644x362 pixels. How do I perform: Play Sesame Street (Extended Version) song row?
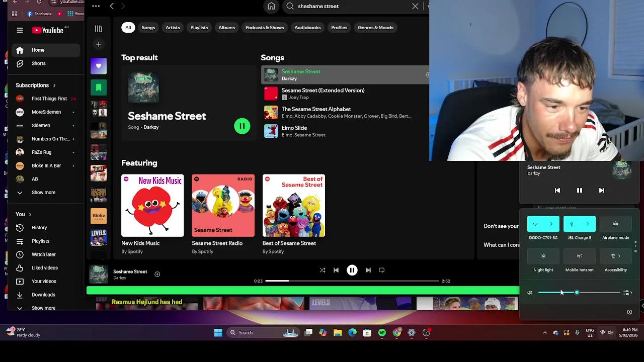pyautogui.click(x=345, y=94)
